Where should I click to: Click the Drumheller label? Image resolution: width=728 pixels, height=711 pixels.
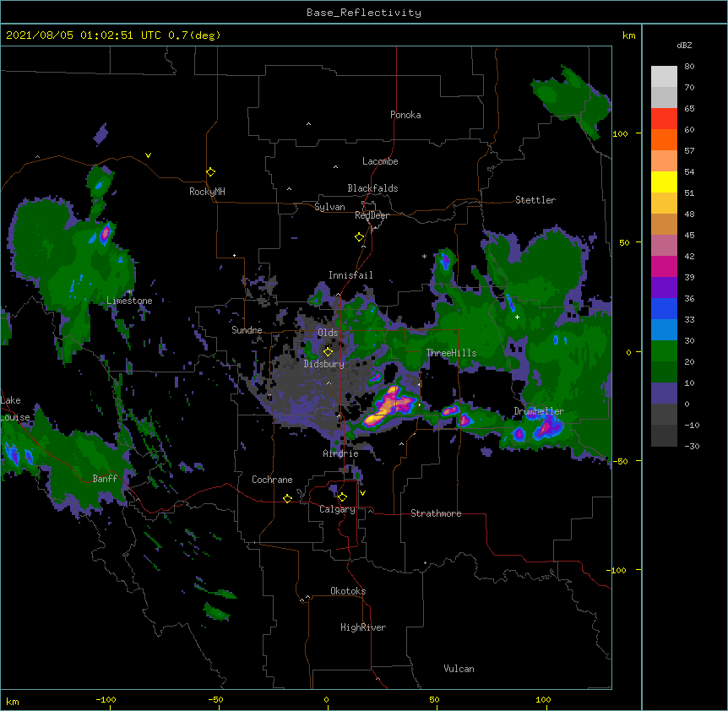(539, 411)
